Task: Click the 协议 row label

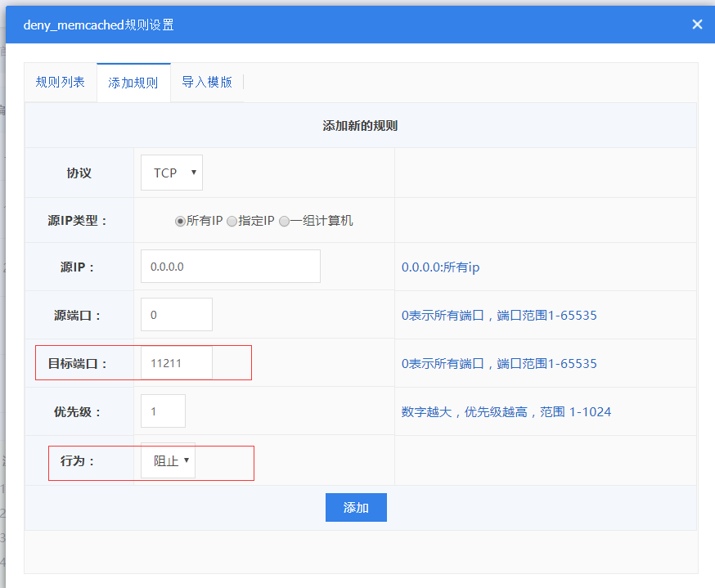Action: pyautogui.click(x=79, y=173)
